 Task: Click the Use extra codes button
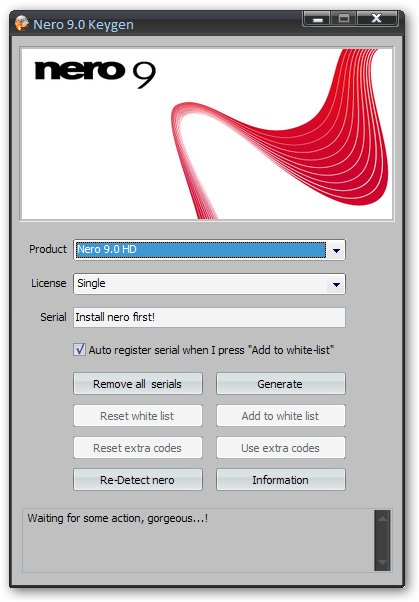[x=281, y=448]
